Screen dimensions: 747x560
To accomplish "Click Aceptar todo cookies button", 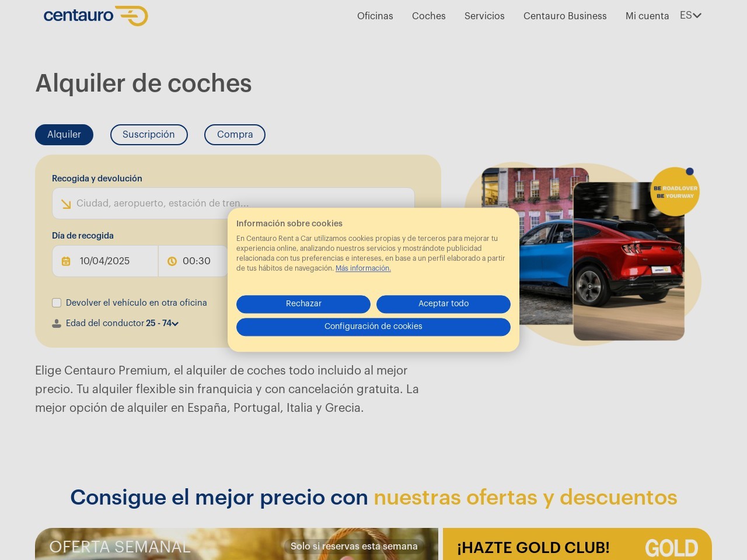I will [x=444, y=304].
